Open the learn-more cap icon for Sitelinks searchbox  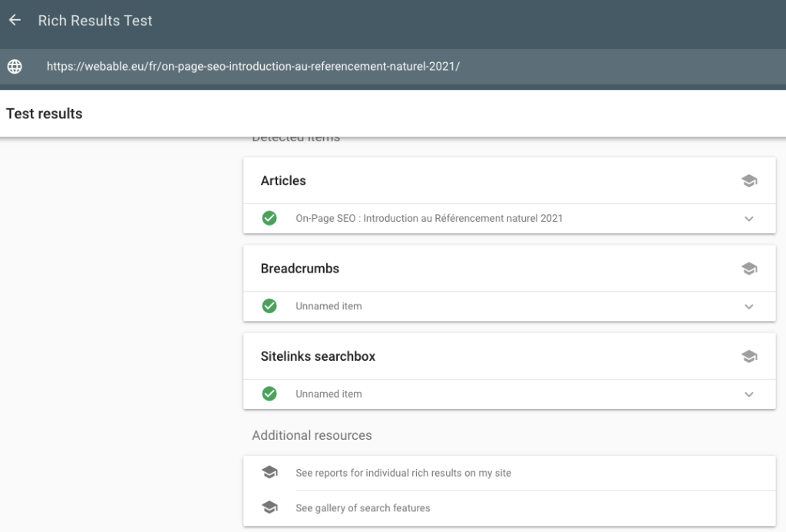tap(749, 356)
